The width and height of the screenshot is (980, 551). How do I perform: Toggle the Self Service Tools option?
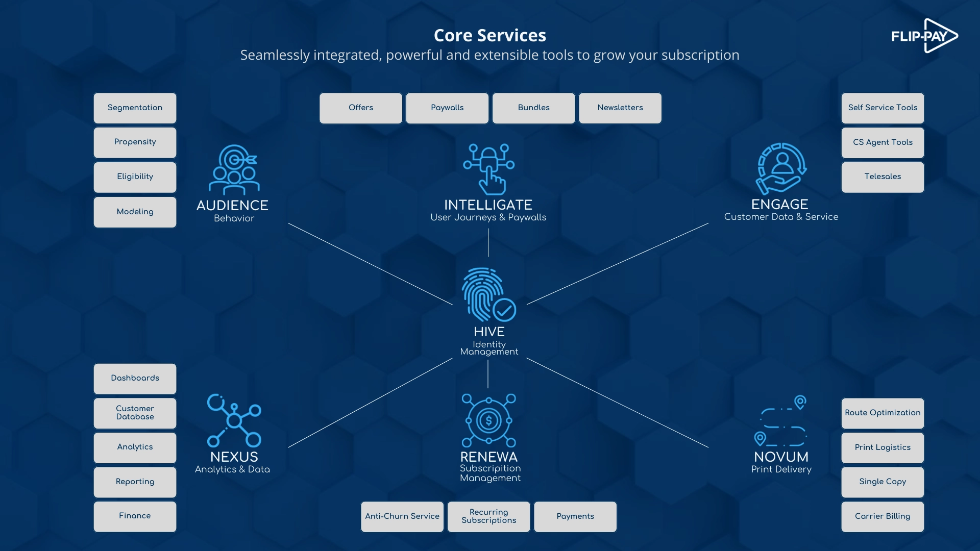[x=883, y=108]
